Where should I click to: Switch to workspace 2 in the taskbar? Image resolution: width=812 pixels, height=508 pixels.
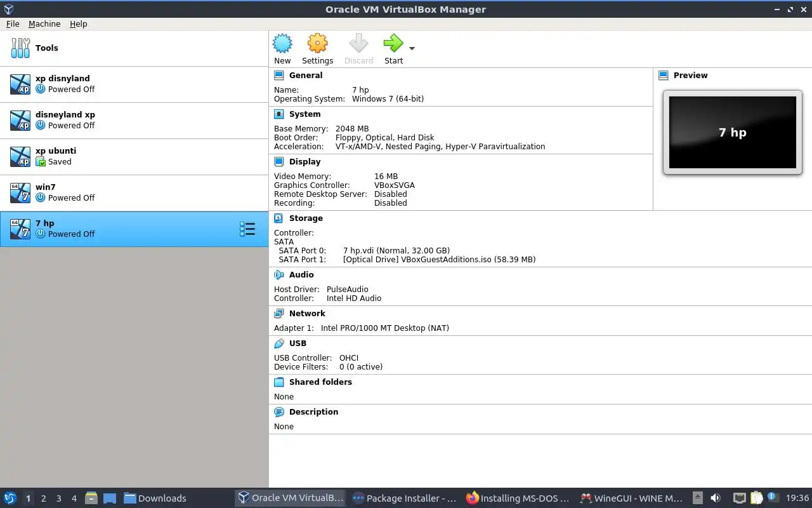coord(43,498)
